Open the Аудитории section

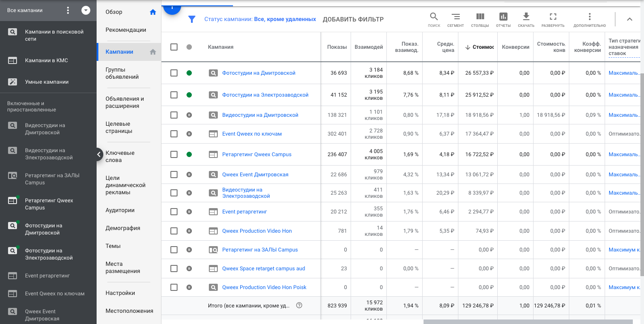[120, 210]
